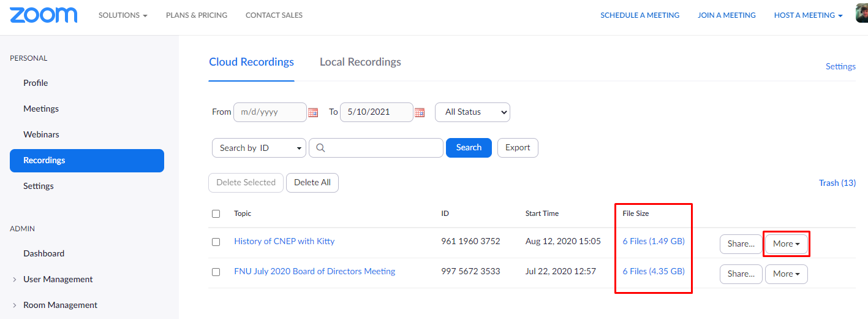Open the Host a Meeting dropdown
868x319 pixels.
[809, 15]
